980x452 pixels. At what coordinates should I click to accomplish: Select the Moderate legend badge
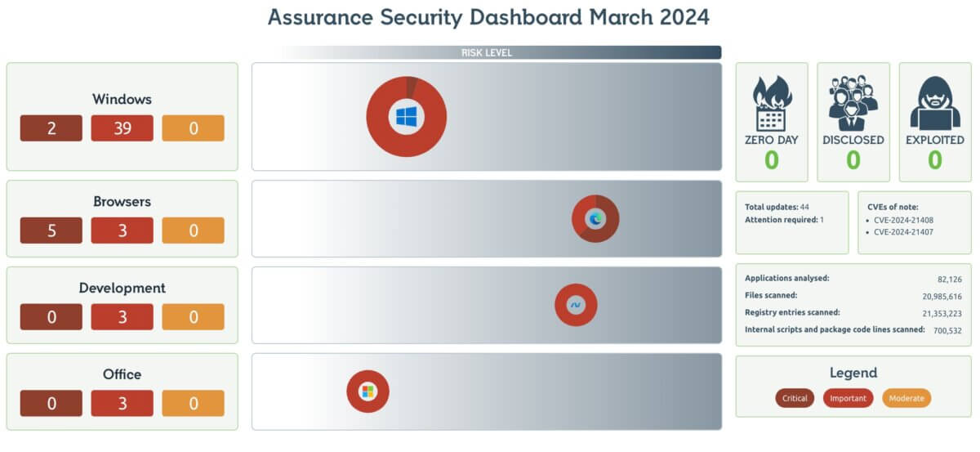(906, 398)
